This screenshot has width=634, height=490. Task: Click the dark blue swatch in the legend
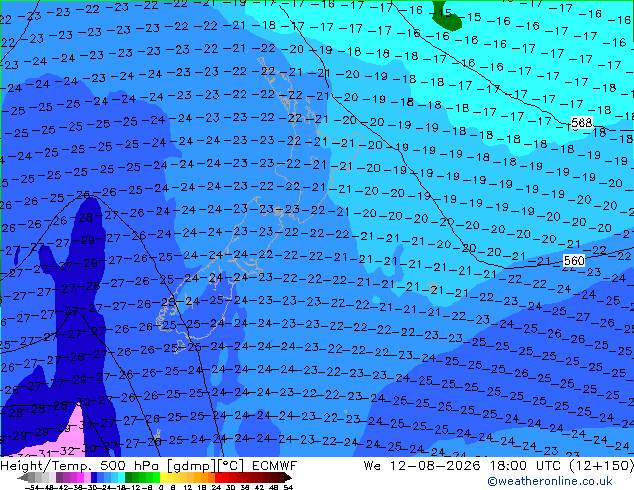(x=94, y=477)
